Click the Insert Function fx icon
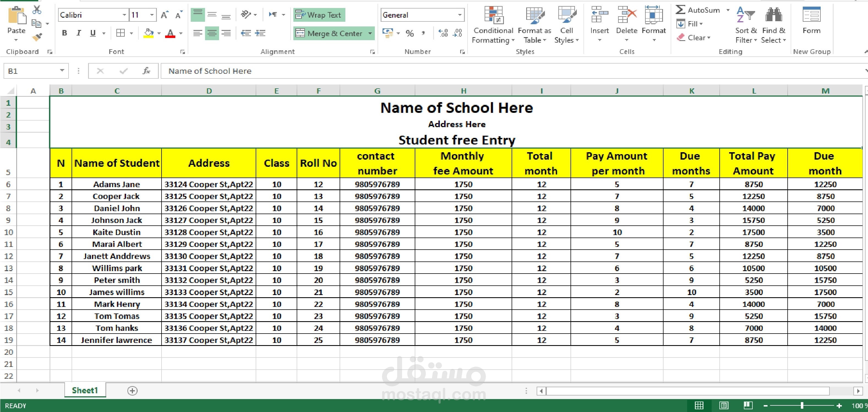 point(146,71)
